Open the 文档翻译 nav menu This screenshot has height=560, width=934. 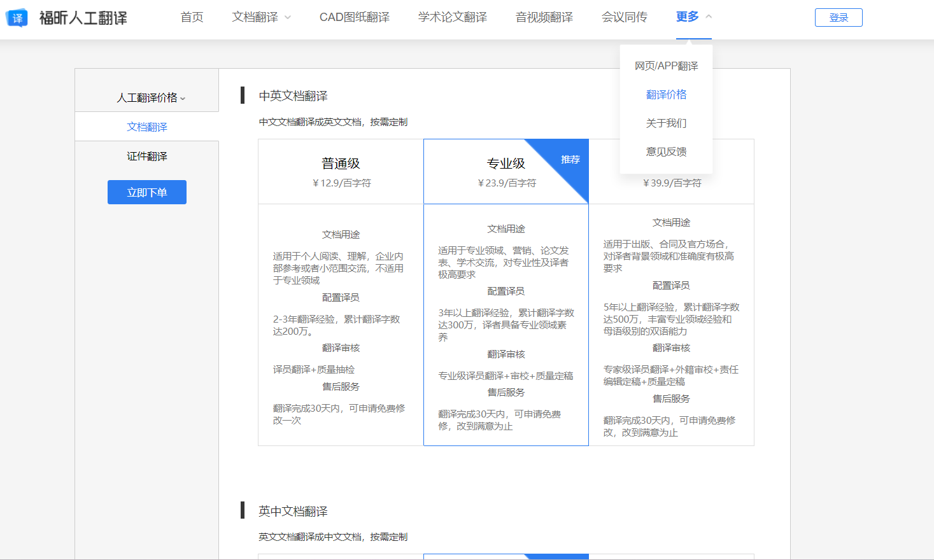pos(255,17)
